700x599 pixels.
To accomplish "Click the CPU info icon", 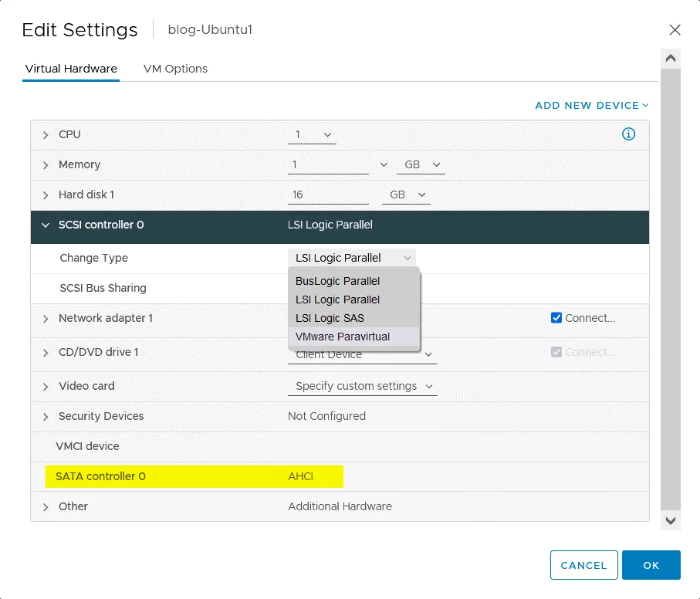I will (628, 134).
